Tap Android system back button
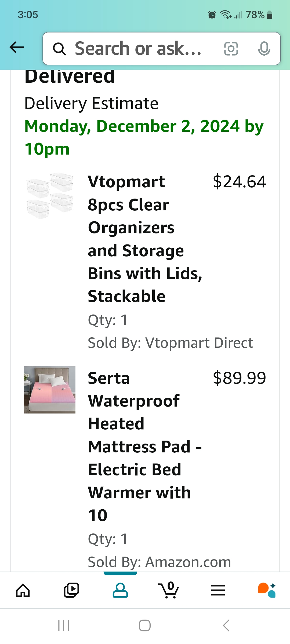The image size is (290, 644). (x=226, y=625)
